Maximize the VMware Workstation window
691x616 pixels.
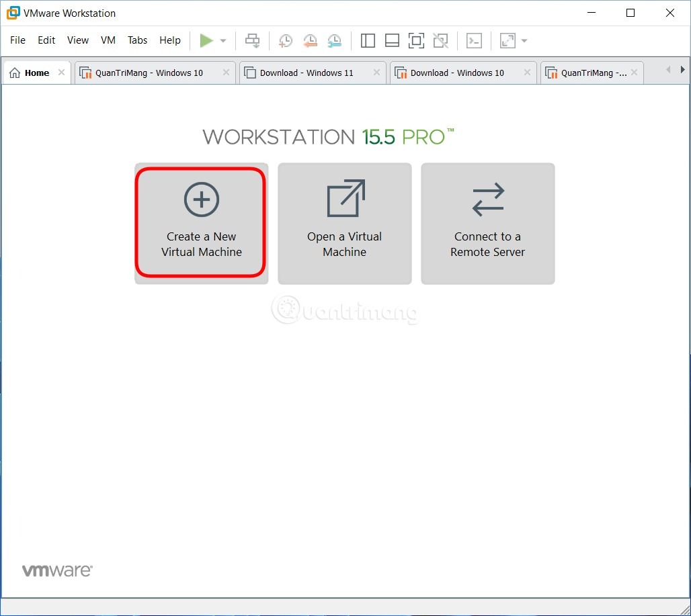coord(631,13)
